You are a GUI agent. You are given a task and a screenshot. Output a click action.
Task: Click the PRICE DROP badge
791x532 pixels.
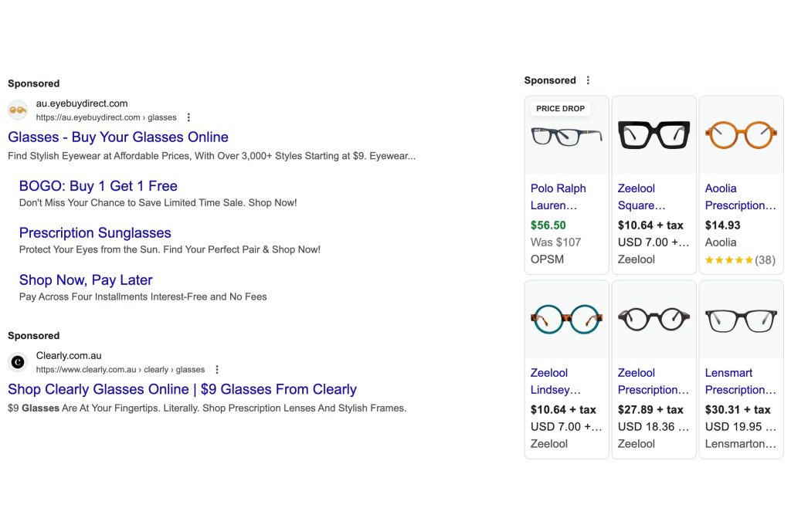[x=560, y=109]
